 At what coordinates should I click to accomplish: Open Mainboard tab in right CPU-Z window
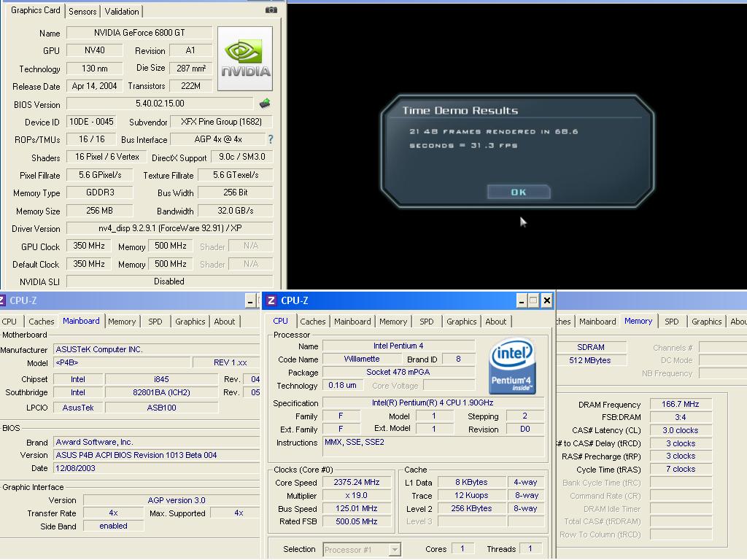[x=597, y=322]
